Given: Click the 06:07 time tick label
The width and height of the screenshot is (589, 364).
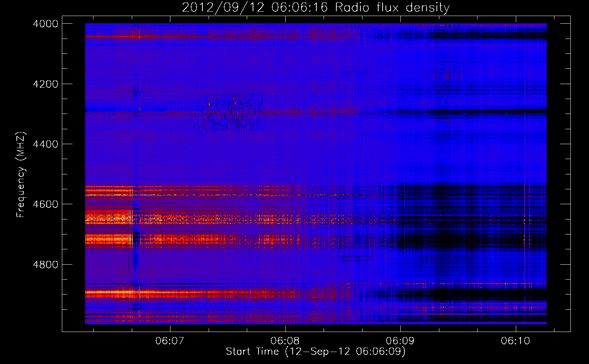Looking at the screenshot, I should point(170,341).
